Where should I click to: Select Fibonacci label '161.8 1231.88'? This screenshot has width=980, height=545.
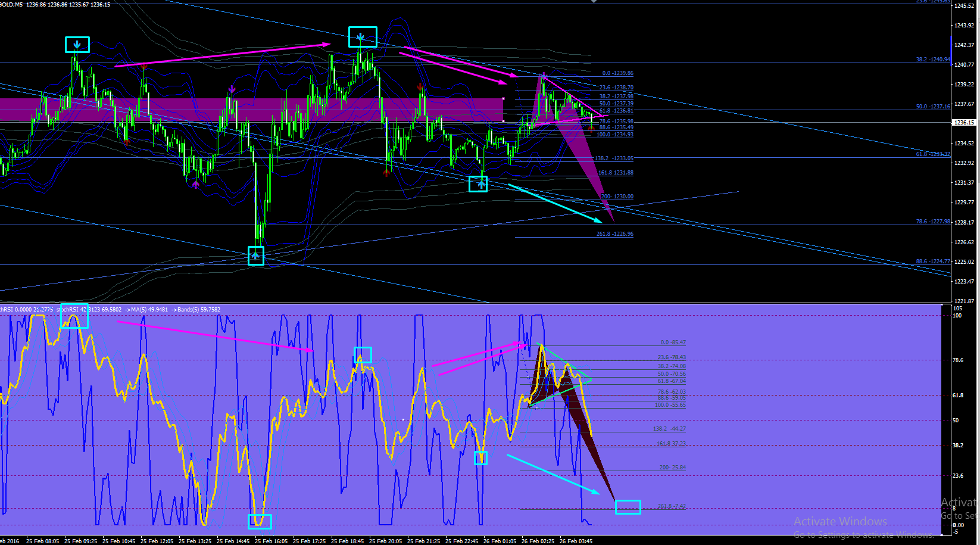point(616,173)
